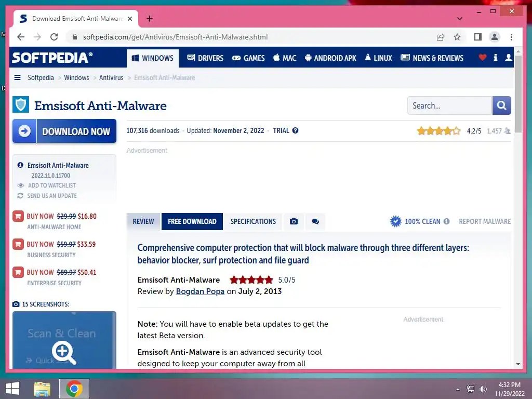532x399 pixels.
Task: Go to the Android APK section
Action: click(x=330, y=58)
